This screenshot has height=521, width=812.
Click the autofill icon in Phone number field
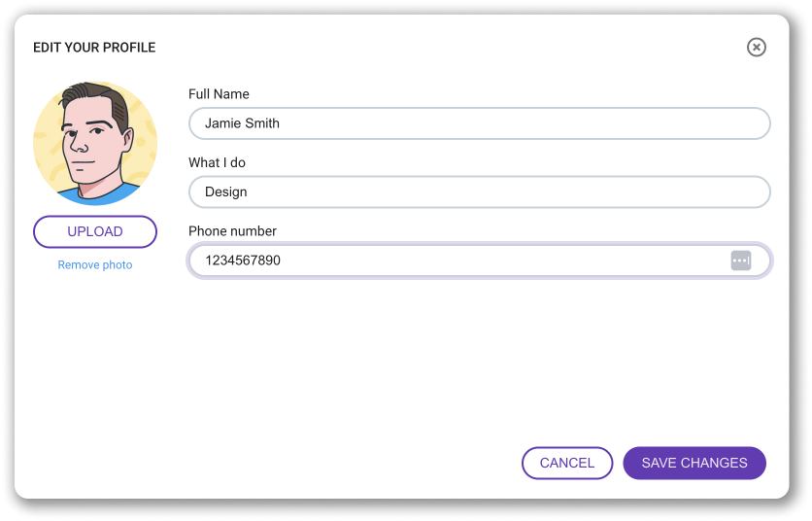[x=740, y=260]
